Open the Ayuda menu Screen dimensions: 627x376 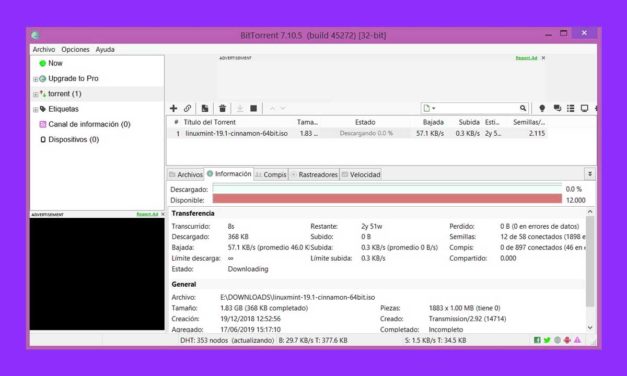105,49
